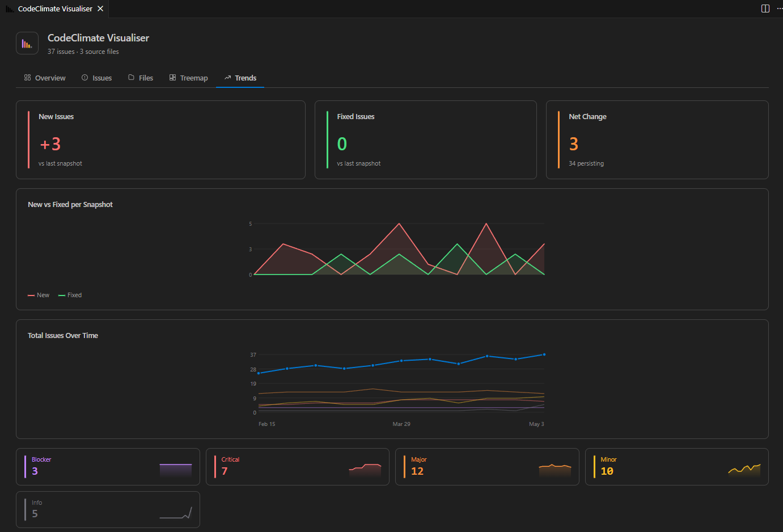Open the editor more actions ellipsis

pos(780,9)
